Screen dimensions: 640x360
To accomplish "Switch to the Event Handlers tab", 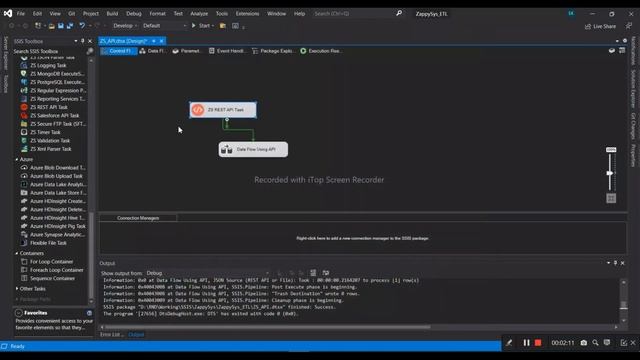I will 227,51.
